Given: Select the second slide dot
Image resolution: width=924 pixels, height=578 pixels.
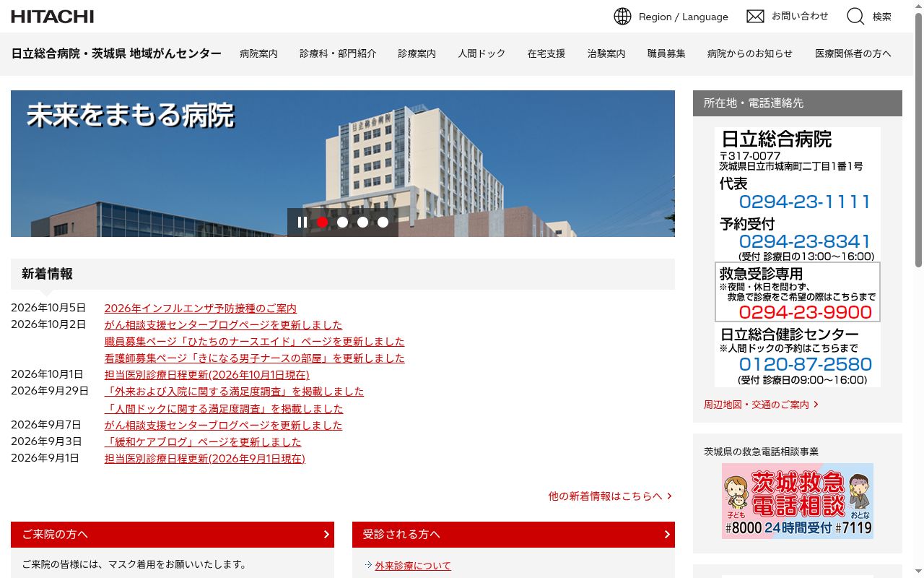Looking at the screenshot, I should [343, 223].
